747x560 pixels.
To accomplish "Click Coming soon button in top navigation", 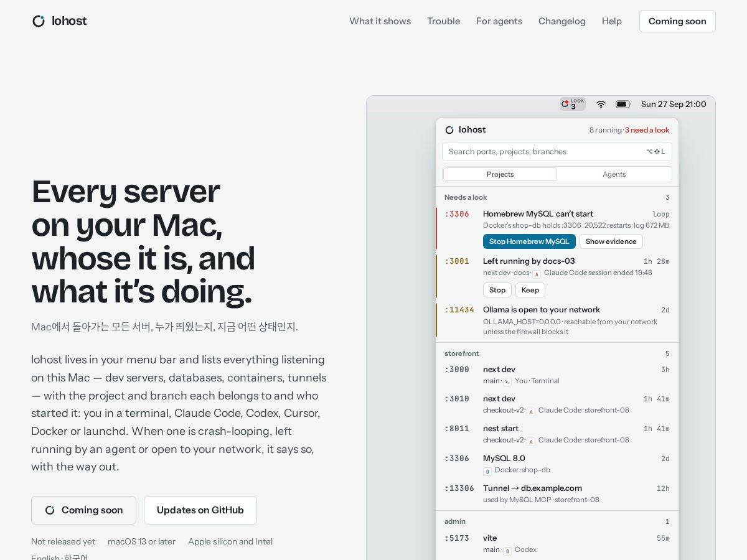I will pyautogui.click(x=677, y=21).
